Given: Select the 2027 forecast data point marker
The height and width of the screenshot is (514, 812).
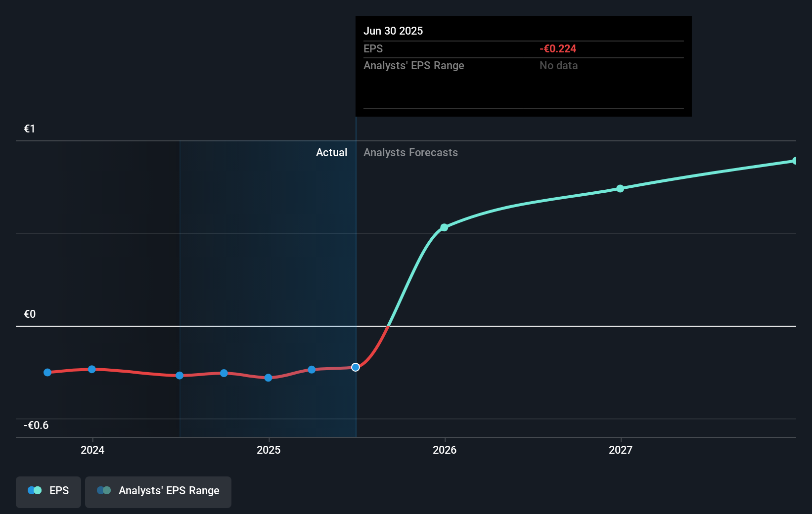Looking at the screenshot, I should 620,188.
